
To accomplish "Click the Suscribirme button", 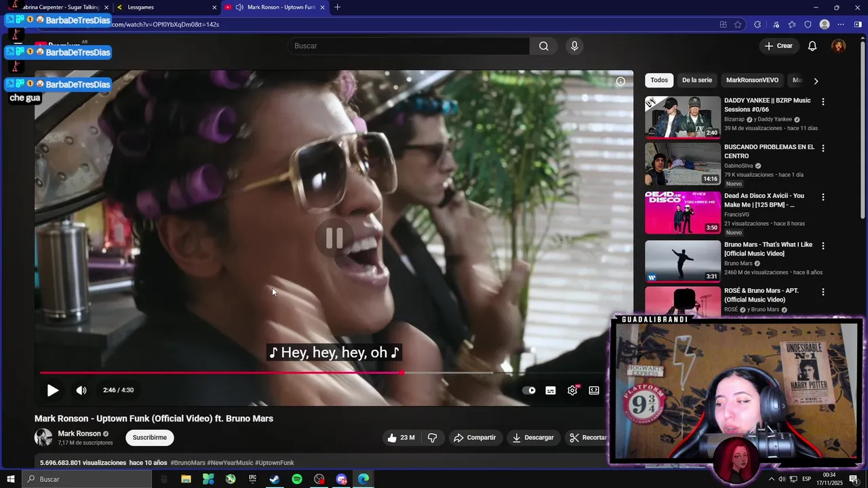I will pyautogui.click(x=150, y=438).
